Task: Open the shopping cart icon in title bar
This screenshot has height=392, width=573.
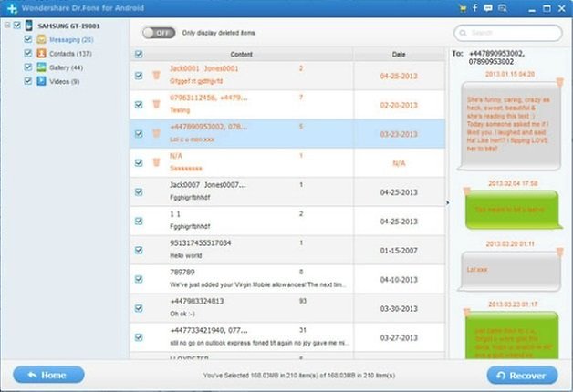Action: click(x=463, y=8)
